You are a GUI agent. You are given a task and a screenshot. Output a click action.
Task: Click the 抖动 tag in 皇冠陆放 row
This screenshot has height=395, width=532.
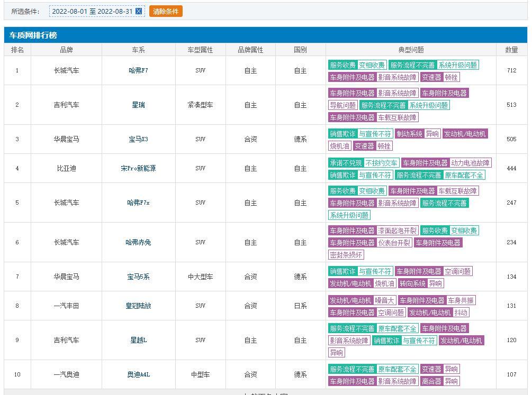click(x=461, y=313)
